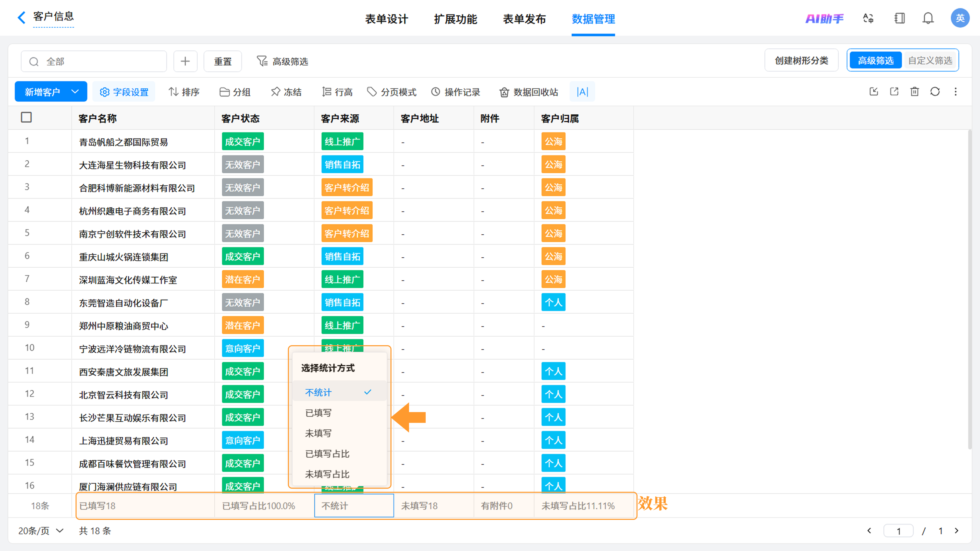Viewport: 980px width, 551px height.
Task: Click the 客户信息 form title
Action: (53, 17)
